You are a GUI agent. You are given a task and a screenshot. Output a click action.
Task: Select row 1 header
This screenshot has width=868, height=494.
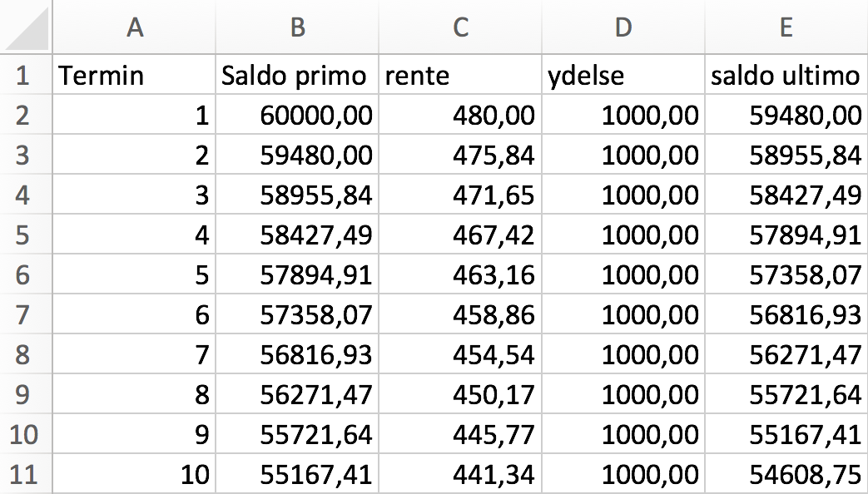tap(26, 74)
